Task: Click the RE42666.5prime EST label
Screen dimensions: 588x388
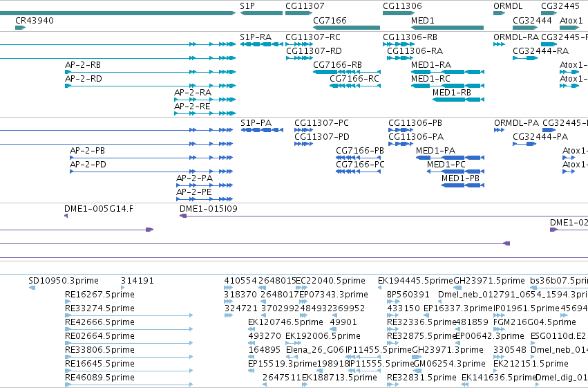Action: 99,322
